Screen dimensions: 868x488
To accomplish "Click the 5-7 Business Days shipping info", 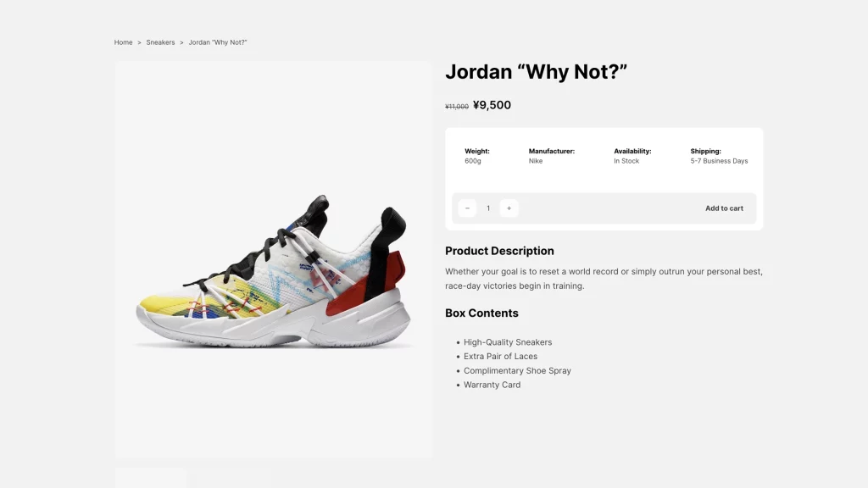I will (x=719, y=161).
